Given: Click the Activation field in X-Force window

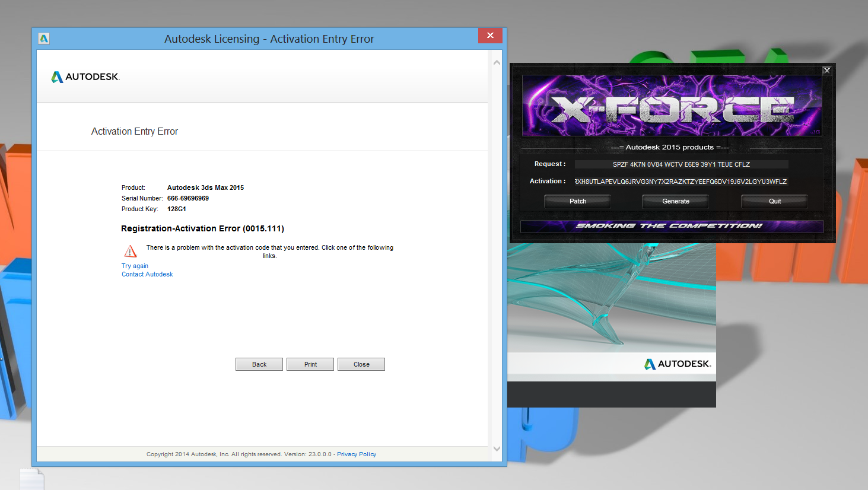Looking at the screenshot, I should click(x=681, y=182).
